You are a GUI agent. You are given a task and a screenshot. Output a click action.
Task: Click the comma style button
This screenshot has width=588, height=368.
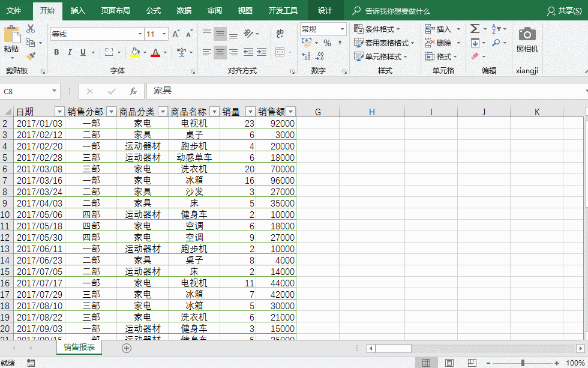(340, 43)
